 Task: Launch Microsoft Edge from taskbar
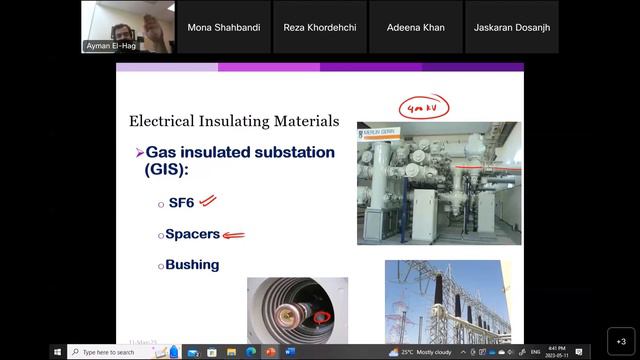click(251, 352)
